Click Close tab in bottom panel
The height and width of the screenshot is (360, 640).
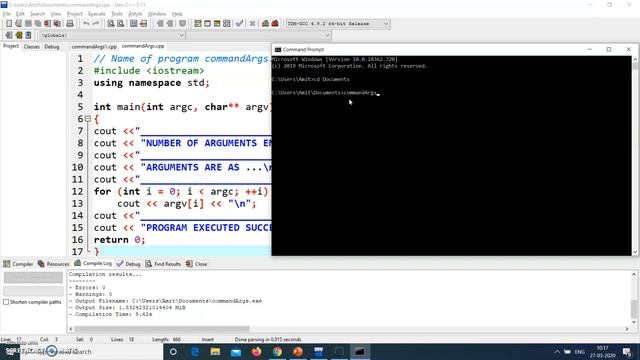[197, 264]
